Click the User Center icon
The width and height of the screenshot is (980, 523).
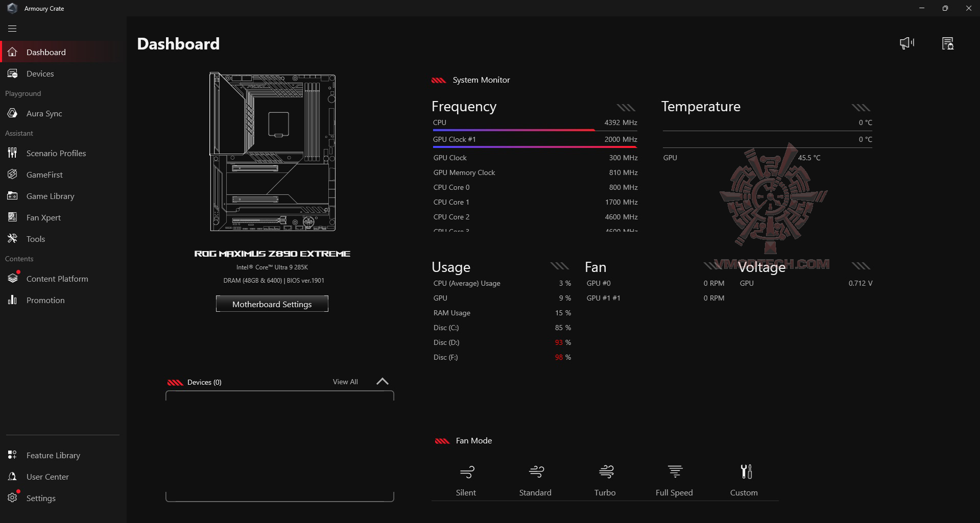[x=13, y=477]
